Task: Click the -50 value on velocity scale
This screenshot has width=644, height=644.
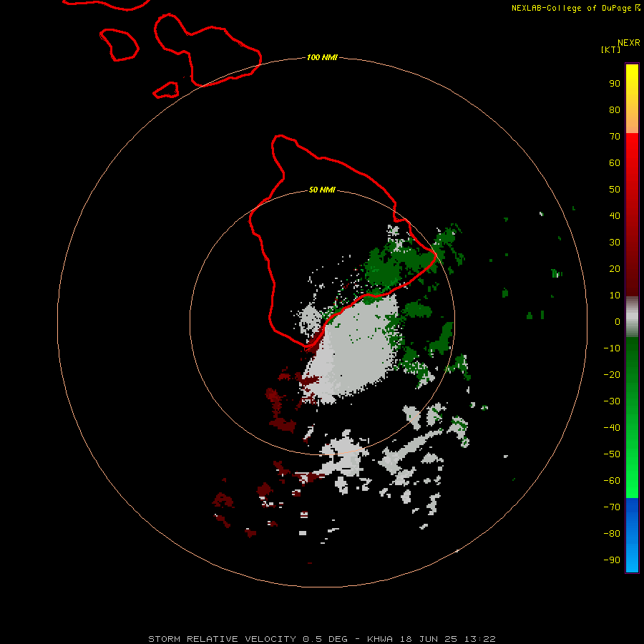Action: coord(612,454)
